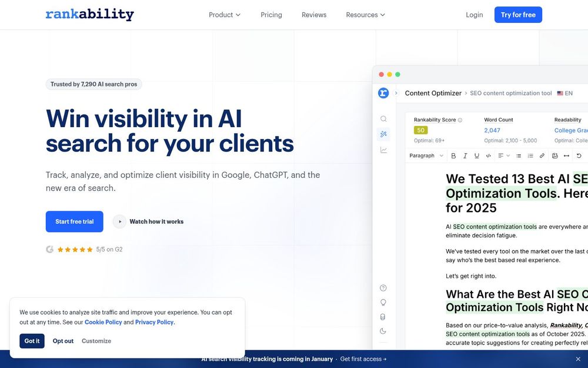Image resolution: width=588 pixels, height=368 pixels.
Task: Click the green window control dot
Action: [x=398, y=74]
